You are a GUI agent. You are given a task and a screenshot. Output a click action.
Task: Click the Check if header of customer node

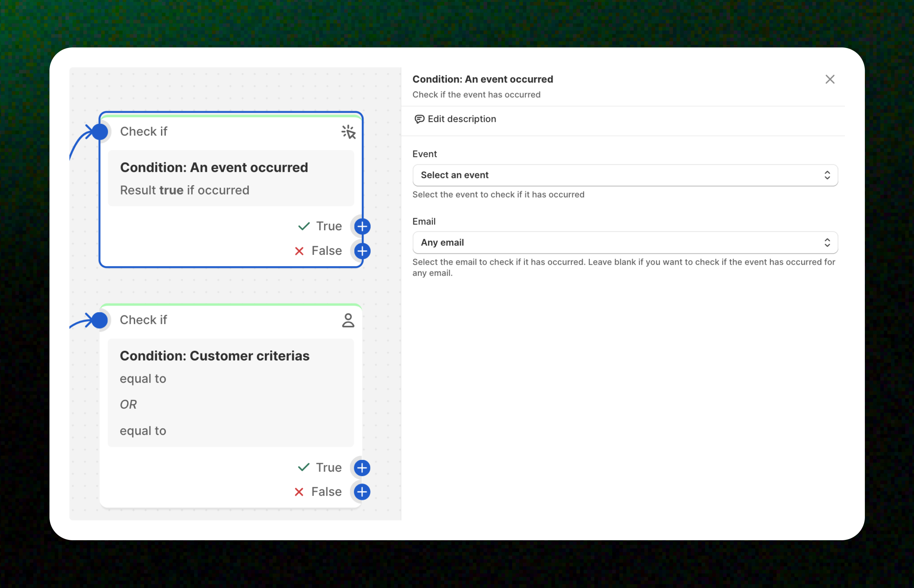pyautogui.click(x=143, y=320)
